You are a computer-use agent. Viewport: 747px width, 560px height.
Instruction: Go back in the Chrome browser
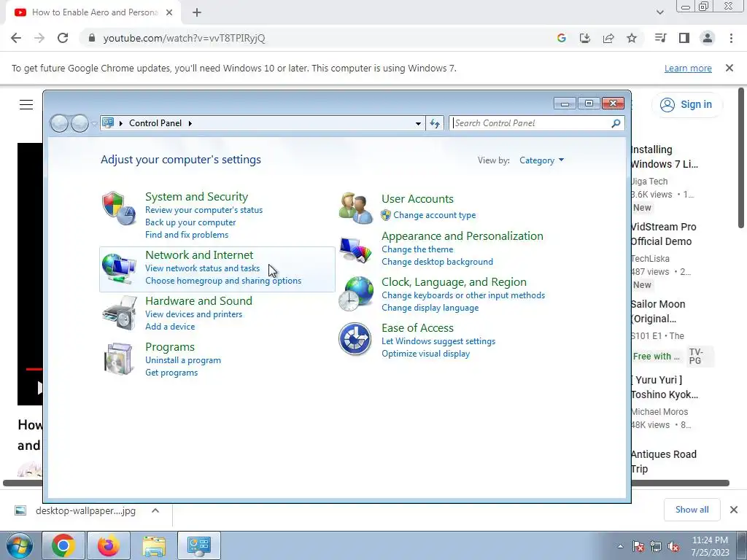16,38
